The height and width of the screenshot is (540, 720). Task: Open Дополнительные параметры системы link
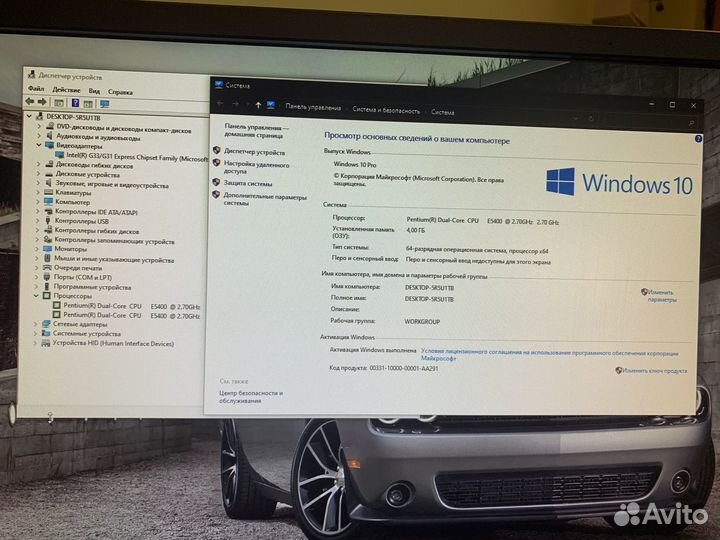click(265, 200)
